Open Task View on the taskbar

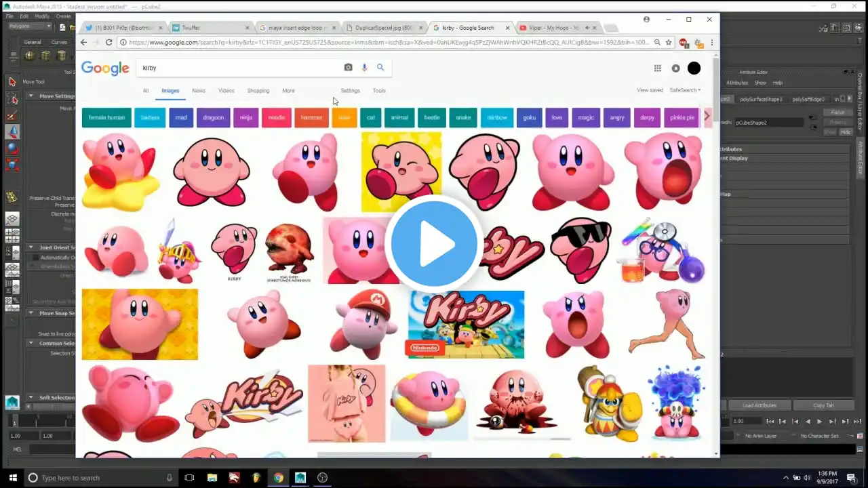(189, 478)
